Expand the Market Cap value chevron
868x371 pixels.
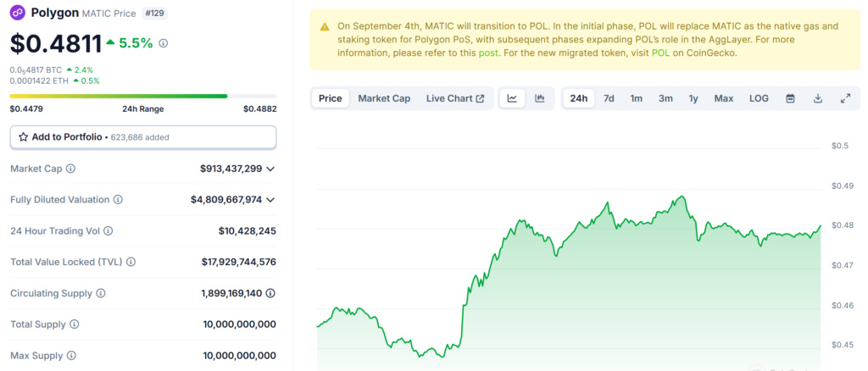coord(270,169)
